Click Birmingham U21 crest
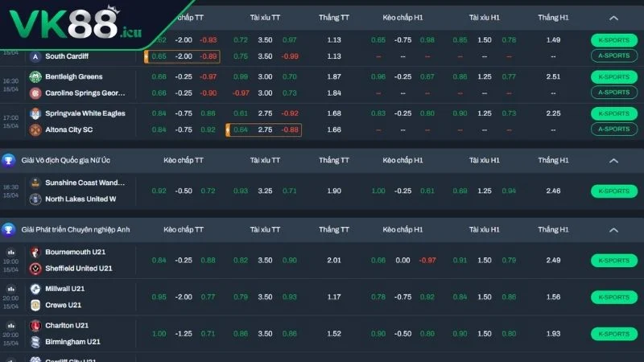The image size is (644, 362). coord(35,342)
